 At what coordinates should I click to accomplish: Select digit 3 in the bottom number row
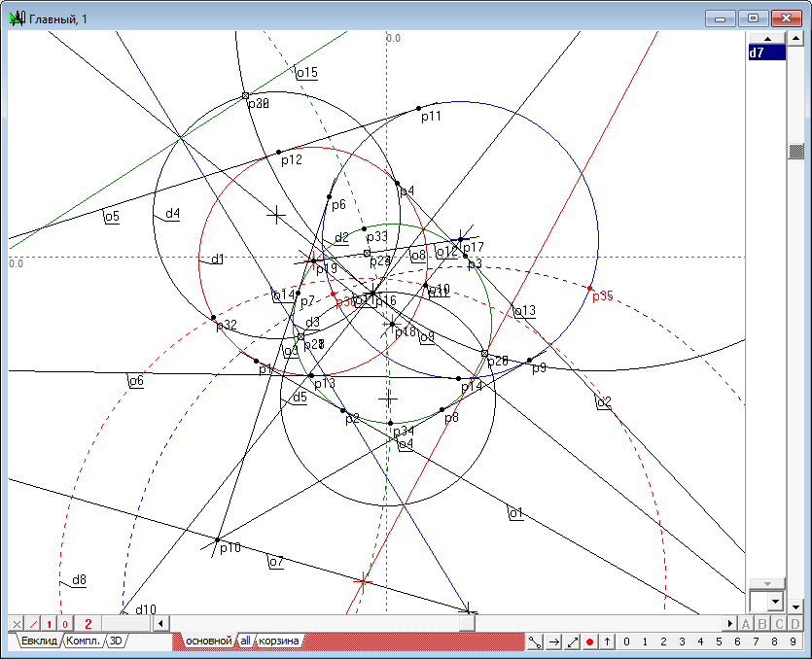tap(682, 642)
